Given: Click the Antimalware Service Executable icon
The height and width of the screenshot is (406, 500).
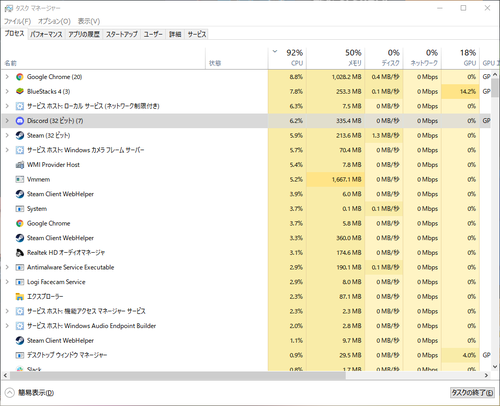Looking at the screenshot, I should [x=20, y=268].
